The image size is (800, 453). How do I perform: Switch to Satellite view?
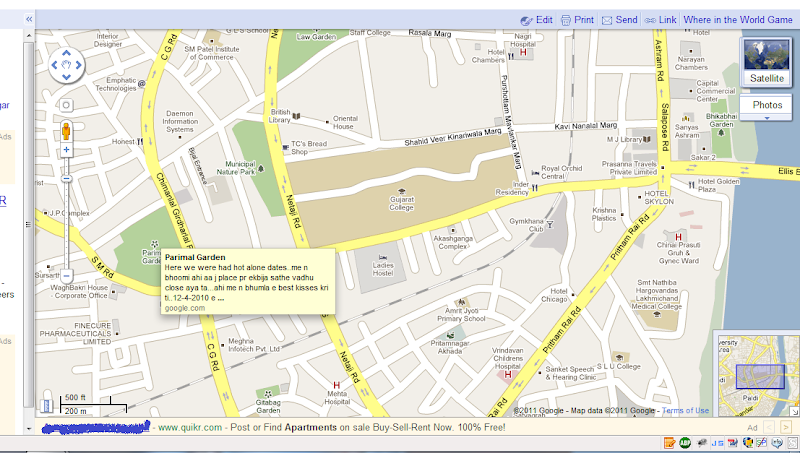(x=766, y=62)
